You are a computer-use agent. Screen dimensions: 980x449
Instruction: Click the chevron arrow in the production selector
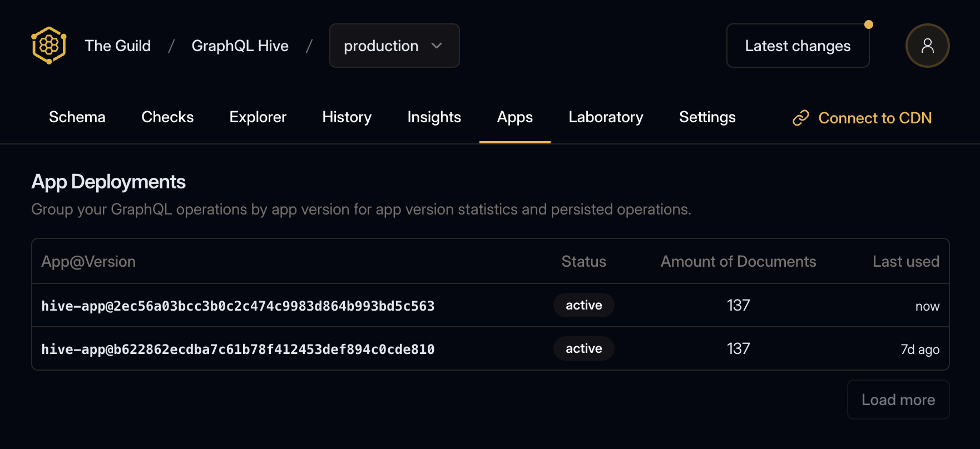437,46
